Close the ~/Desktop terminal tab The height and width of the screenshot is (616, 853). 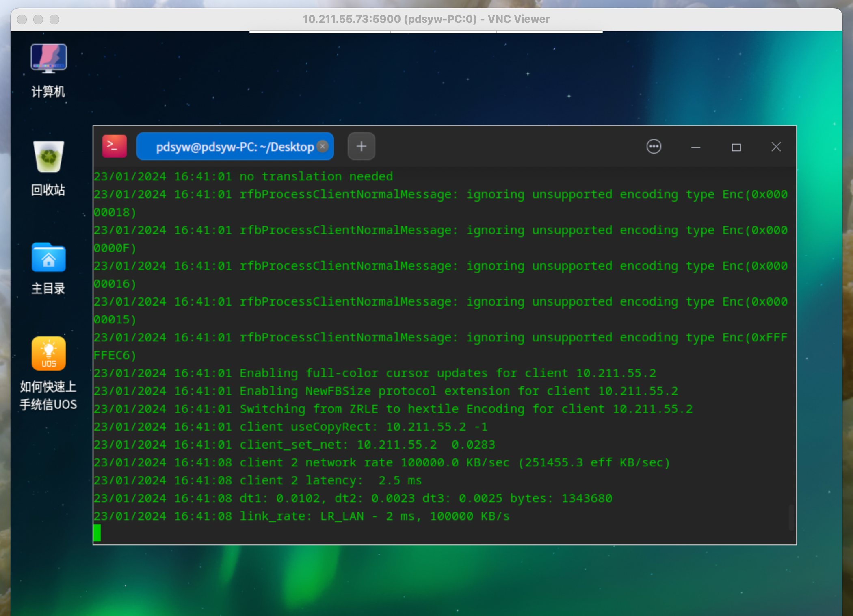tap(323, 146)
